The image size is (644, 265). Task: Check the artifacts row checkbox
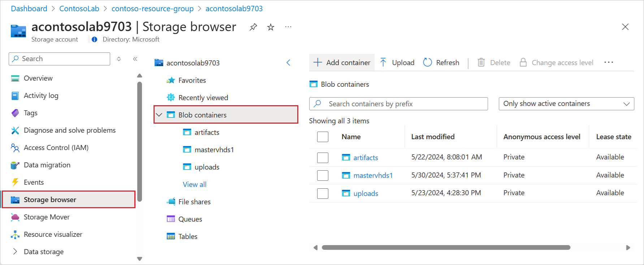[323, 158]
